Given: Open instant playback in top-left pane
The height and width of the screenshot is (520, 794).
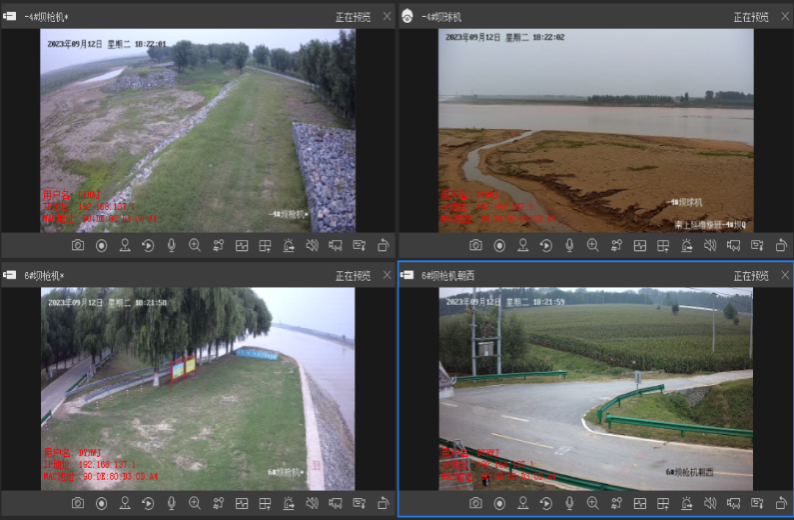Looking at the screenshot, I should pos(148,246).
